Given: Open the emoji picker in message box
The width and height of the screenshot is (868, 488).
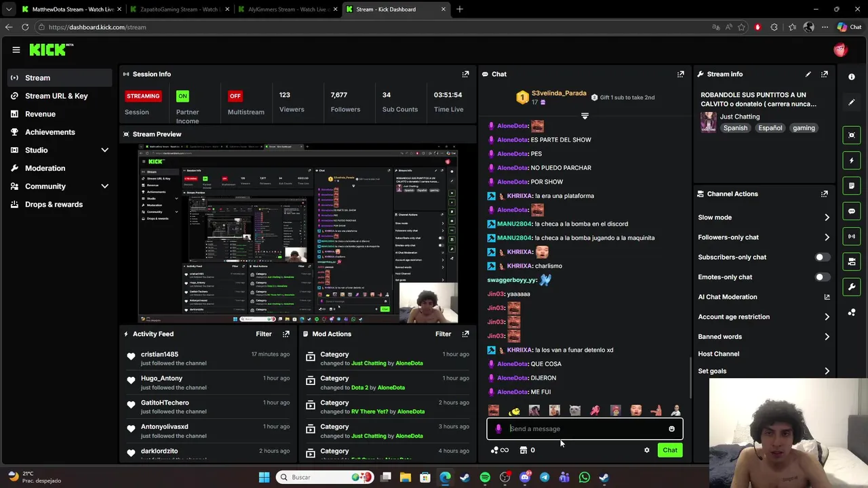Looking at the screenshot, I should tap(671, 428).
